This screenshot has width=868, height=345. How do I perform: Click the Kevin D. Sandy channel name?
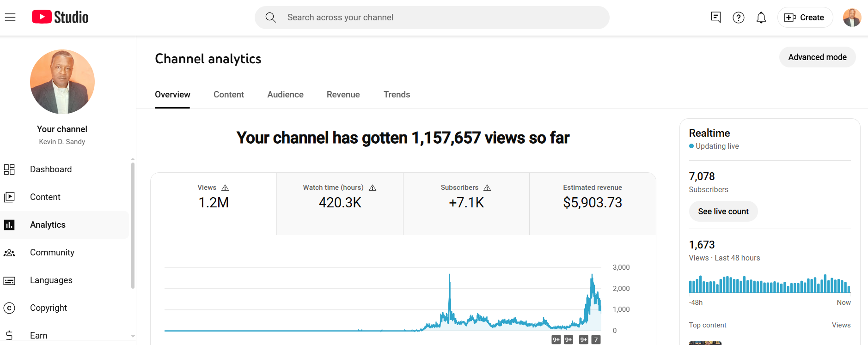(62, 142)
